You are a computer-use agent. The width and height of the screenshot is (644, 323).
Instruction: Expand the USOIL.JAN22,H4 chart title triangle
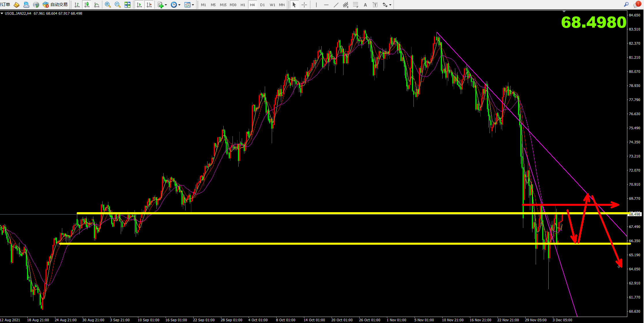tap(2, 13)
